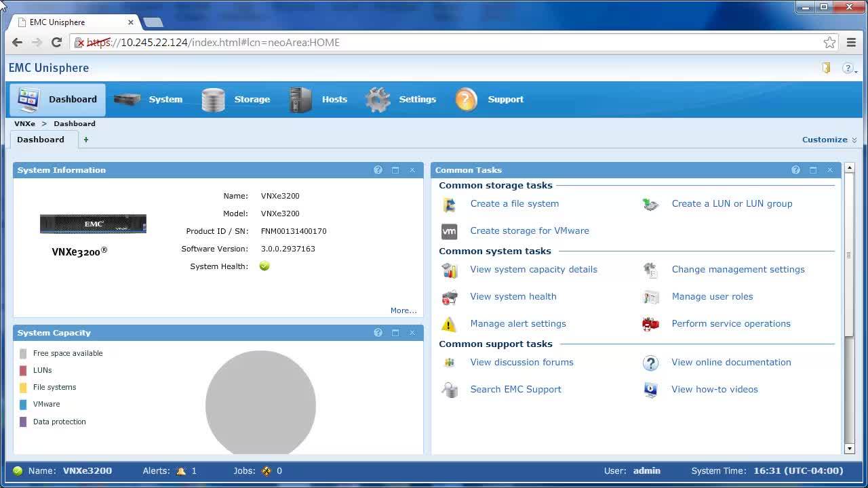868x488 pixels.
Task: Click the Unisphere help dropdown icon
Action: (849, 68)
